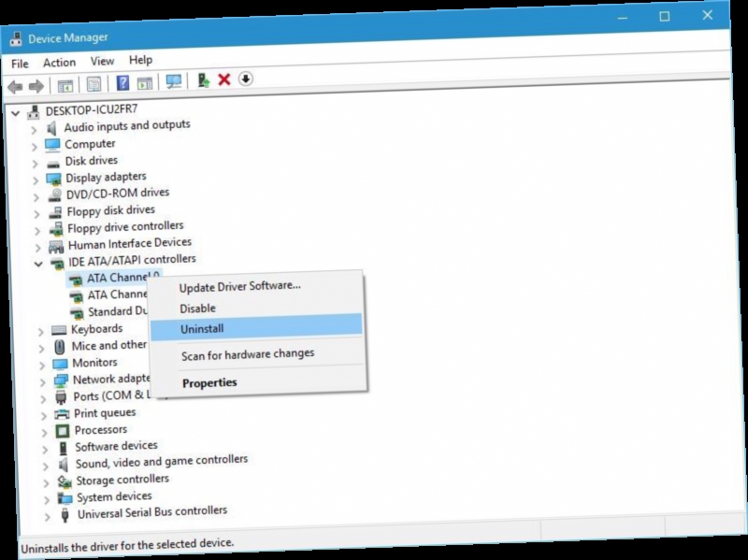The height and width of the screenshot is (560, 748).
Task: Click the Show/Hide Console Tree toolbar icon
Action: coord(66,83)
